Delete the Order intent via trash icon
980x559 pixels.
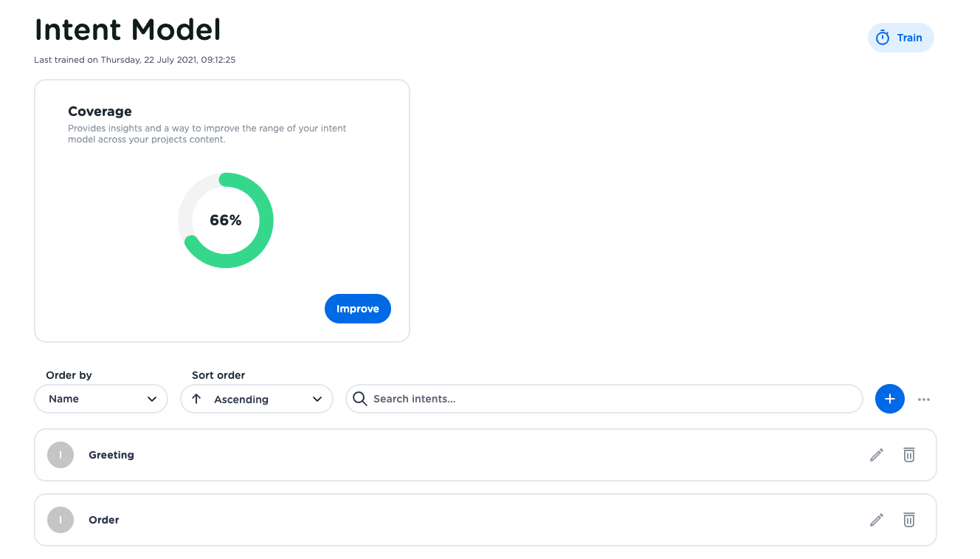[x=909, y=520]
